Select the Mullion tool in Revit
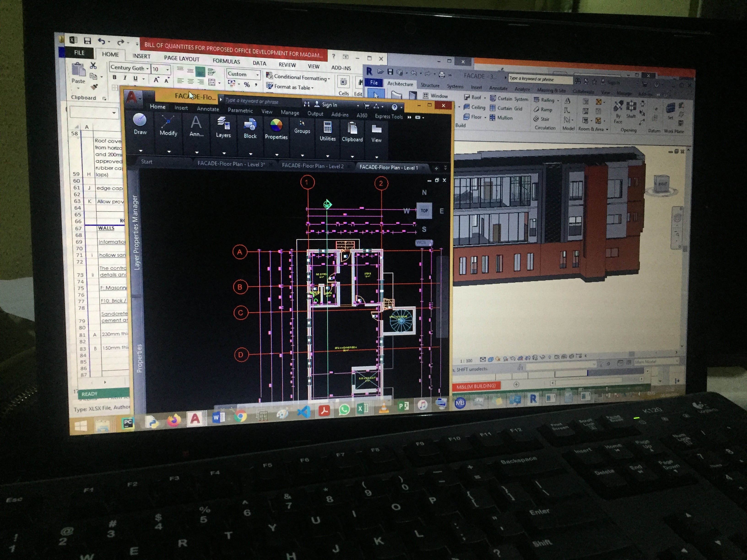The height and width of the screenshot is (560, 747). (x=501, y=118)
